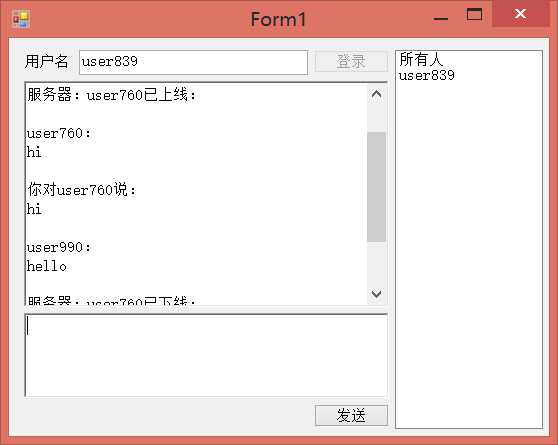The height and width of the screenshot is (445, 558).
Task: Select 所有人 in the user list
Action: tap(421, 59)
